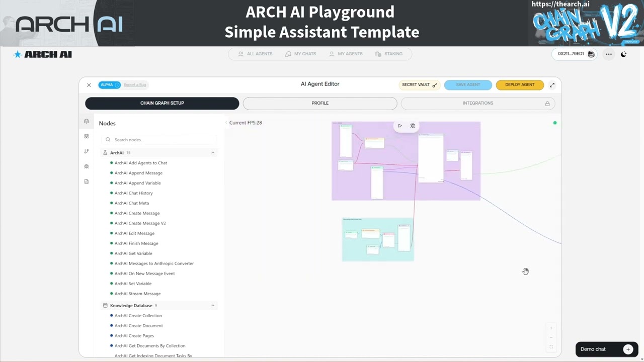
Task: Toggle dark mode moon icon
Action: click(624, 54)
